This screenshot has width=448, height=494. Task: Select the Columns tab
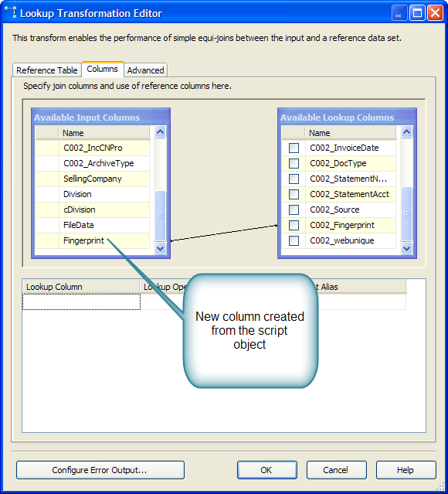click(x=102, y=69)
